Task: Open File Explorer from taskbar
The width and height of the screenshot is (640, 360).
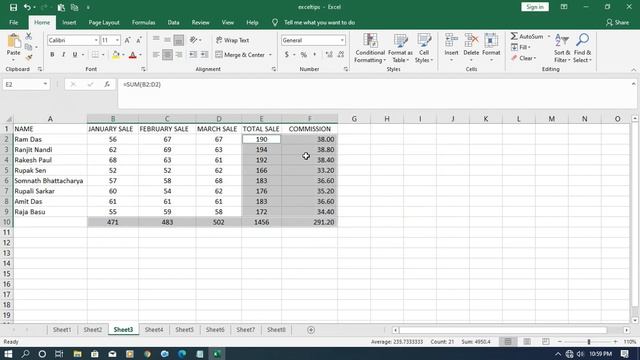Action: pyautogui.click(x=77, y=354)
